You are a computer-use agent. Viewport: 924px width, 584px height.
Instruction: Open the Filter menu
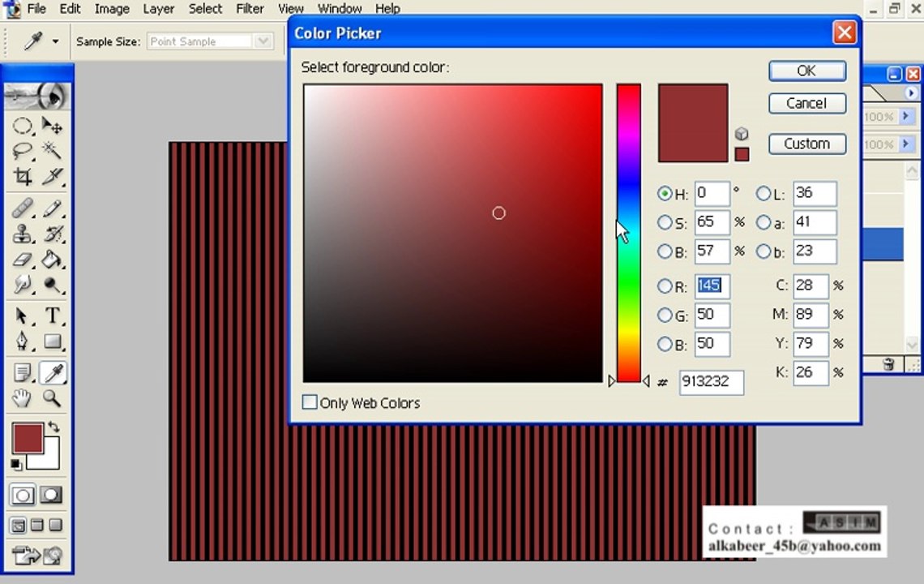pyautogui.click(x=250, y=9)
